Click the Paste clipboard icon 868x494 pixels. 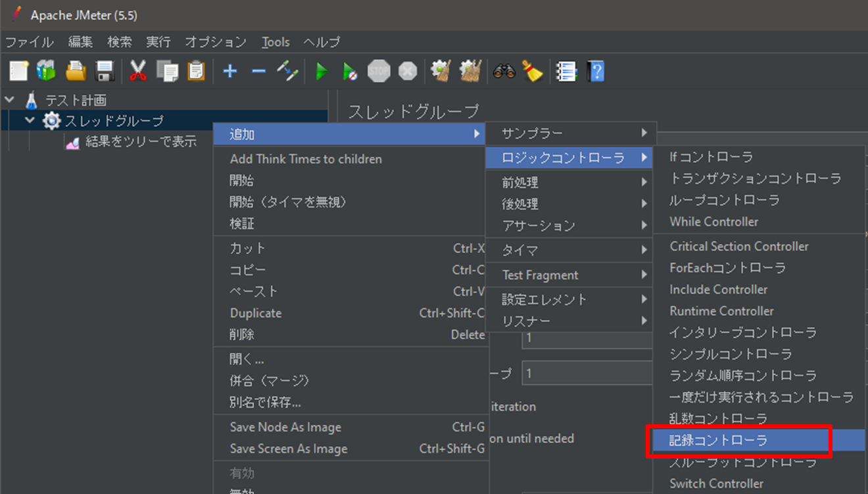coord(196,70)
